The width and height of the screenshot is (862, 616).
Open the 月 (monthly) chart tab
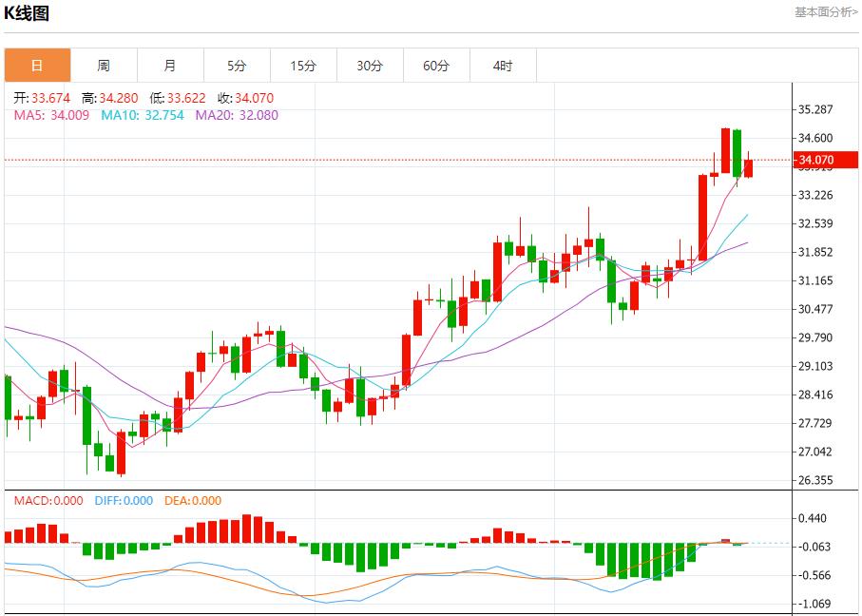coord(170,66)
